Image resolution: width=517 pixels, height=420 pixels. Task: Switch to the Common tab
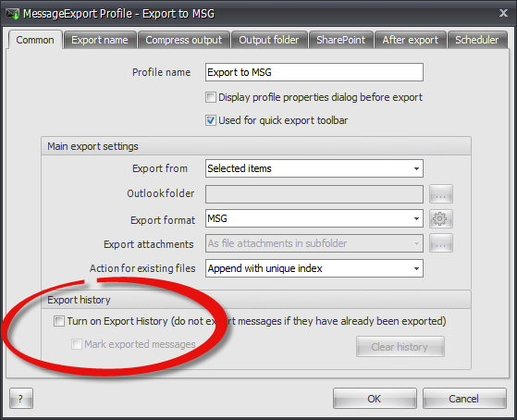(35, 40)
